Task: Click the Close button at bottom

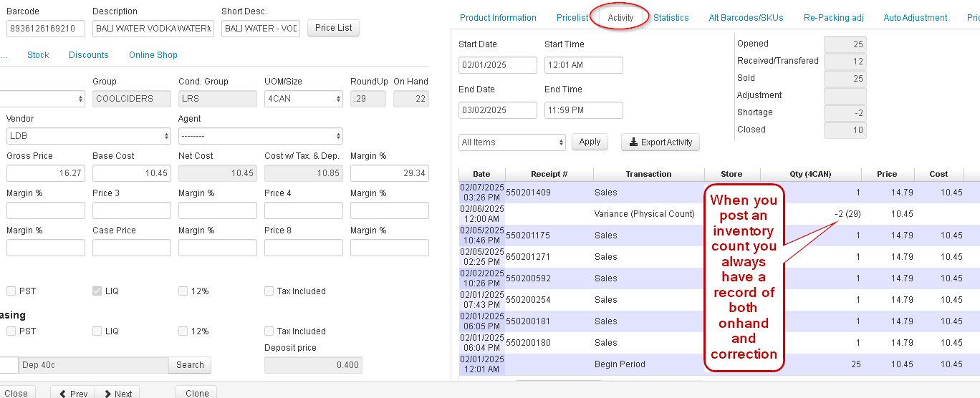Action: tap(16, 393)
